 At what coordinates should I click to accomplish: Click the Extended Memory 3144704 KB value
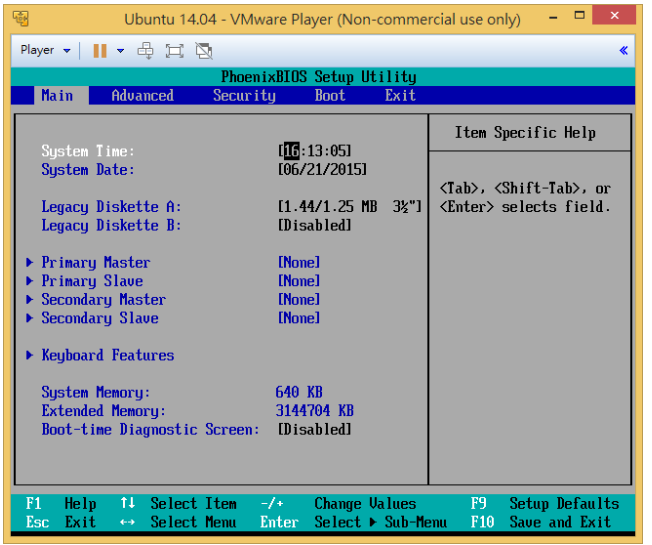314,411
